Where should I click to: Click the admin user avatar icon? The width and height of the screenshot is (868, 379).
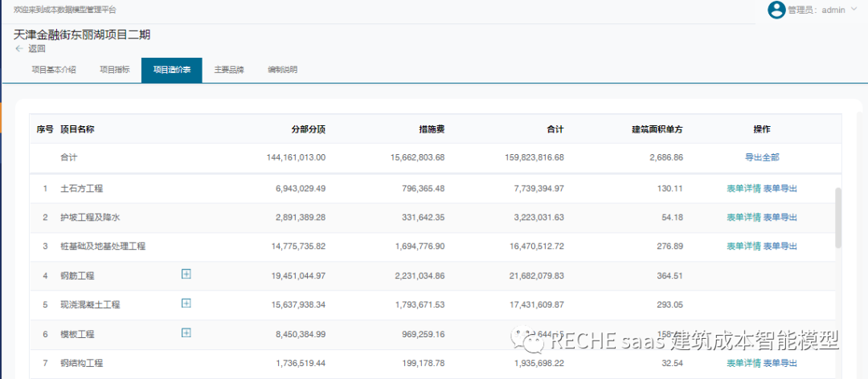click(776, 10)
